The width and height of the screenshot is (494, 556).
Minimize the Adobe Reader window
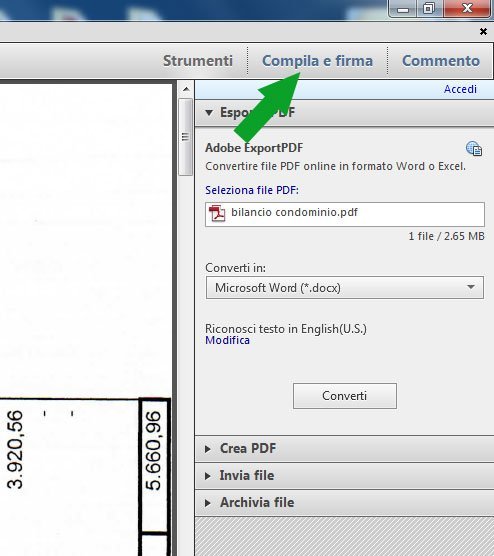pyautogui.click(x=403, y=9)
